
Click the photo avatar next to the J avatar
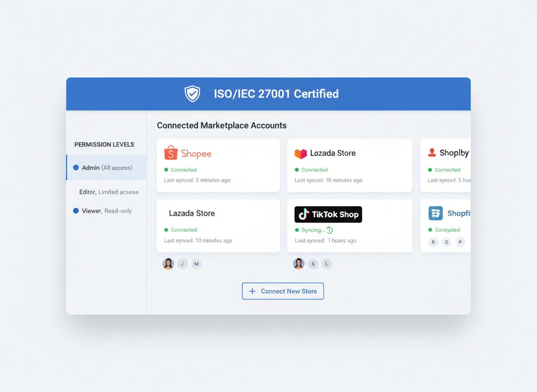(168, 264)
